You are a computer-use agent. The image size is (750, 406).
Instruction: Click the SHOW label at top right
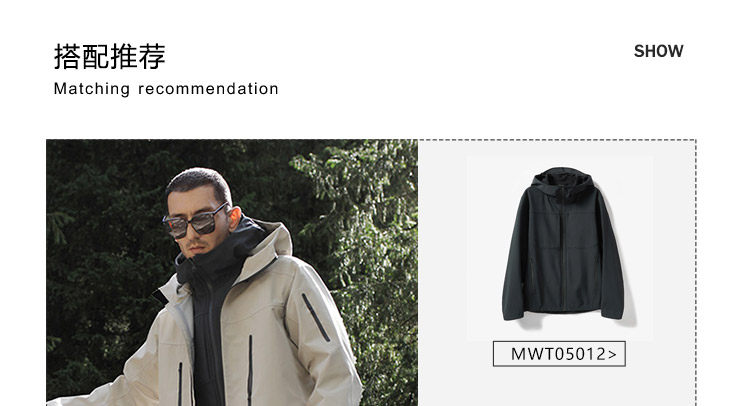click(659, 51)
